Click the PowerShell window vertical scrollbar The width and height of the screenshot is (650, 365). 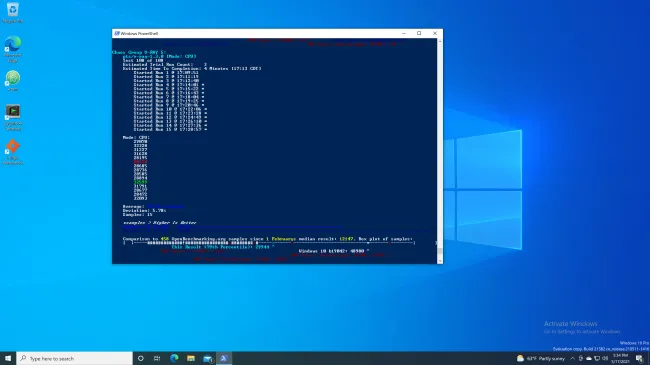coord(440,151)
